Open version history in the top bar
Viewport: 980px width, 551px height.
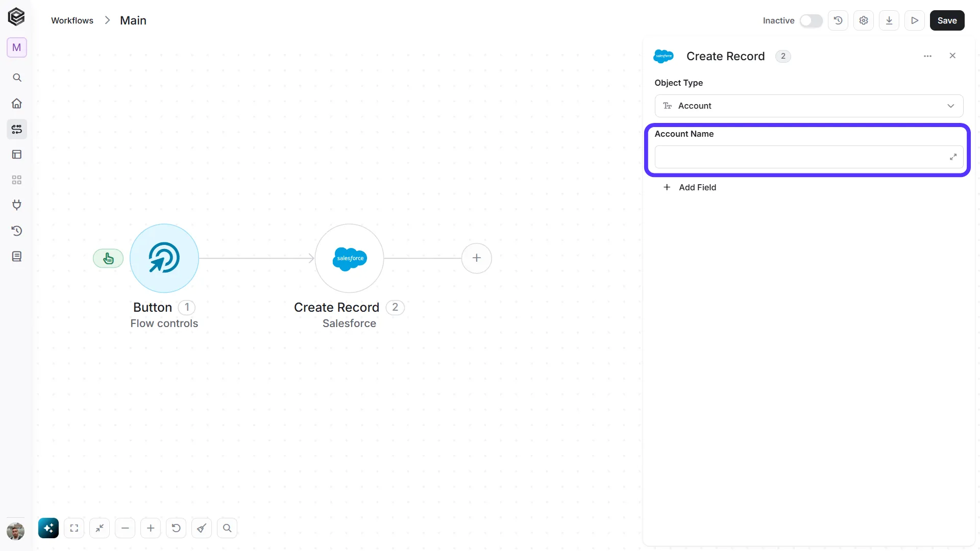838,20
